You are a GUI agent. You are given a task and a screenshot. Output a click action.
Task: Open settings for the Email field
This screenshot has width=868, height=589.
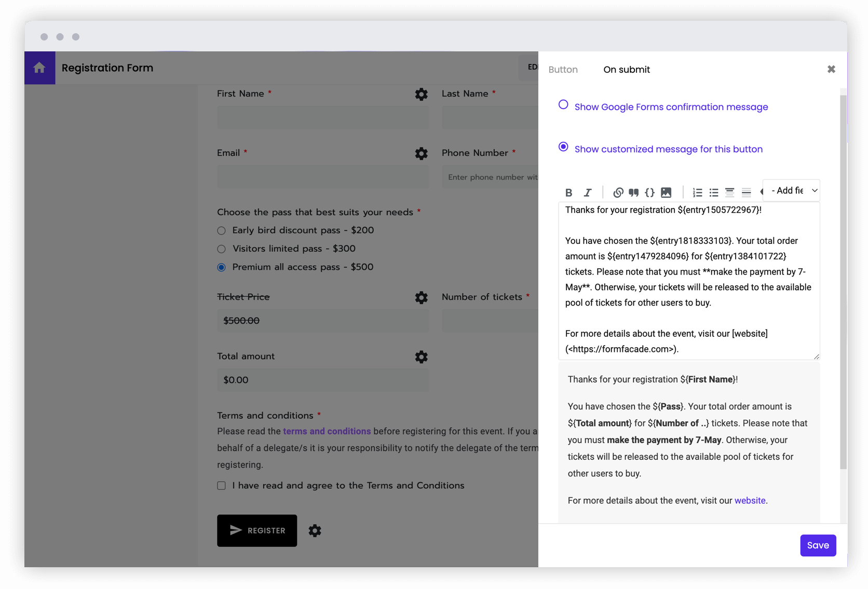click(421, 154)
